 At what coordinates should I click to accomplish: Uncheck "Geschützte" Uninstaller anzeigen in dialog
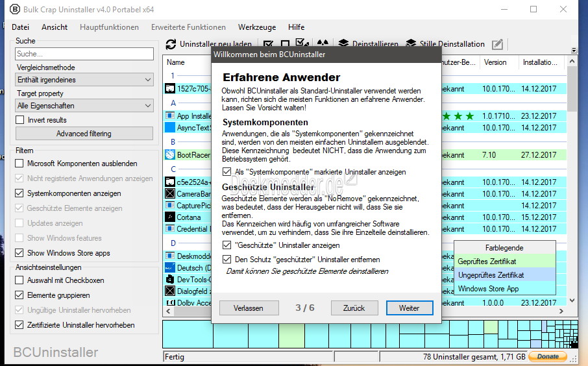click(227, 245)
